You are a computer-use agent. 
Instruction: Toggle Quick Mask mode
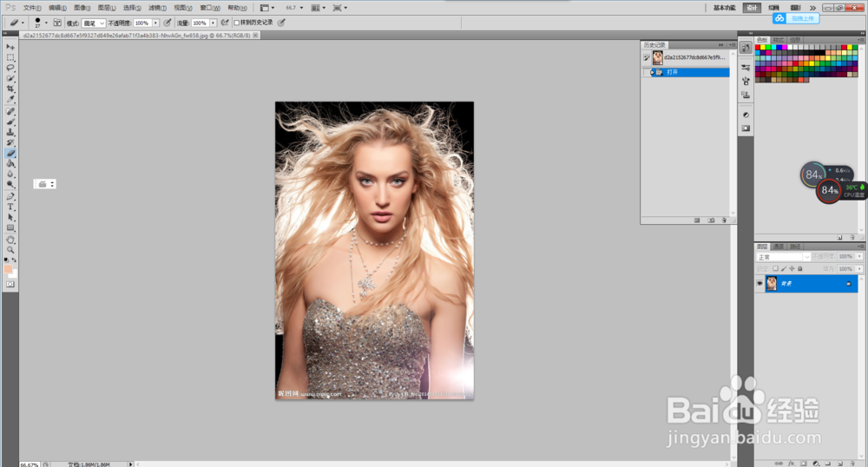10,284
